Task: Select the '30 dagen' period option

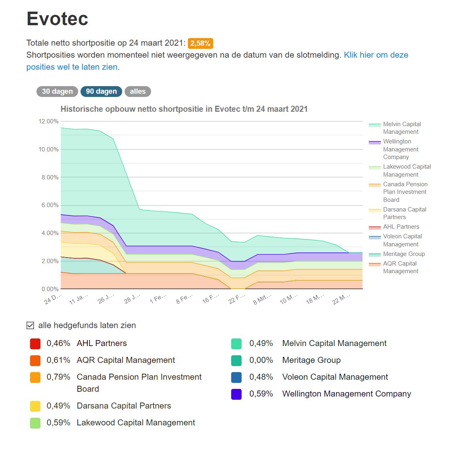Action: click(x=57, y=91)
